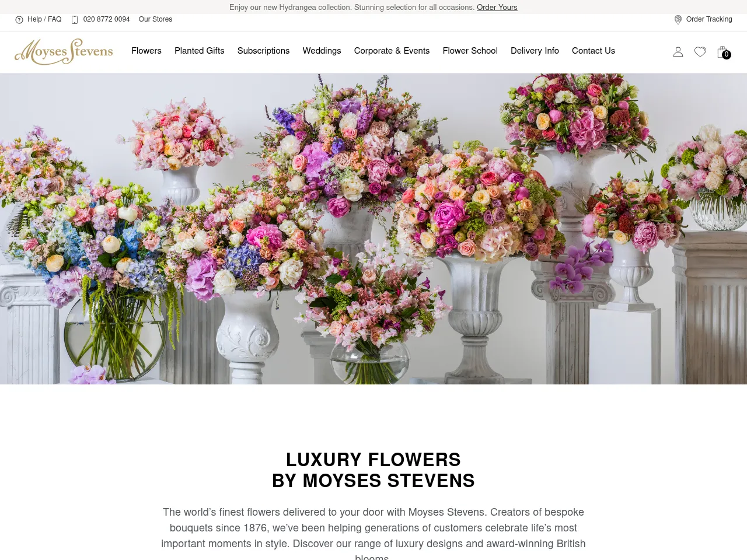This screenshot has height=560, width=747.
Task: Open the wishlist heart icon
Action: pyautogui.click(x=700, y=52)
